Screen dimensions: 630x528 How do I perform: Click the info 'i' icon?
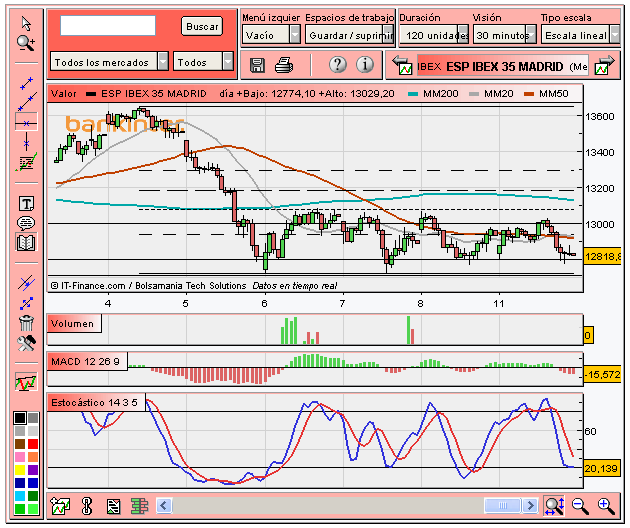click(x=365, y=64)
